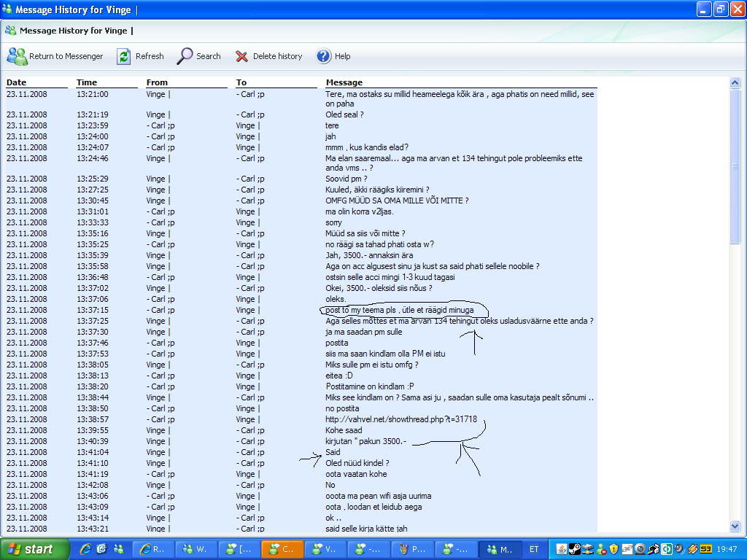Switch to the orange highlighted taskbar window

point(281,549)
